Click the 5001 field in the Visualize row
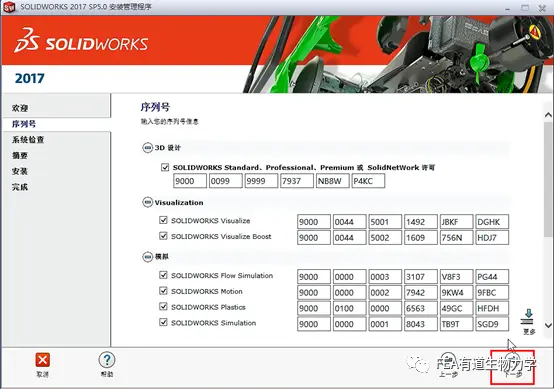Viewport: 554px width, 389px height. [385, 222]
